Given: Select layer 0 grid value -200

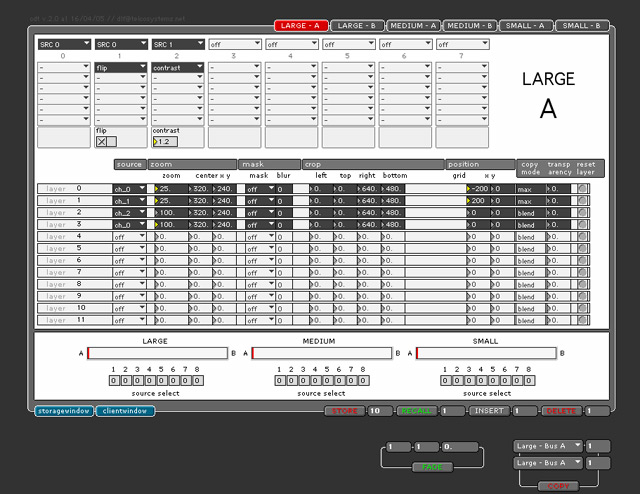Looking at the screenshot, I should (478, 189).
